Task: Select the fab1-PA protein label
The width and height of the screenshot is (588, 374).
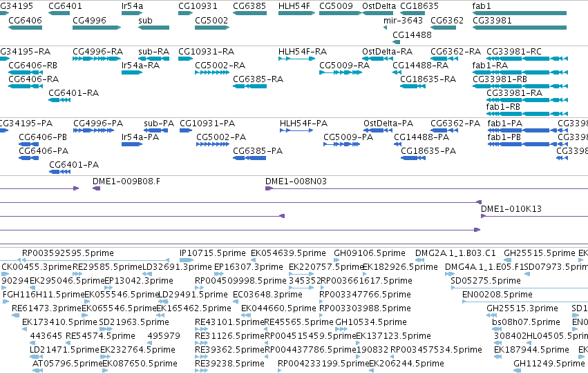Action: click(505, 124)
